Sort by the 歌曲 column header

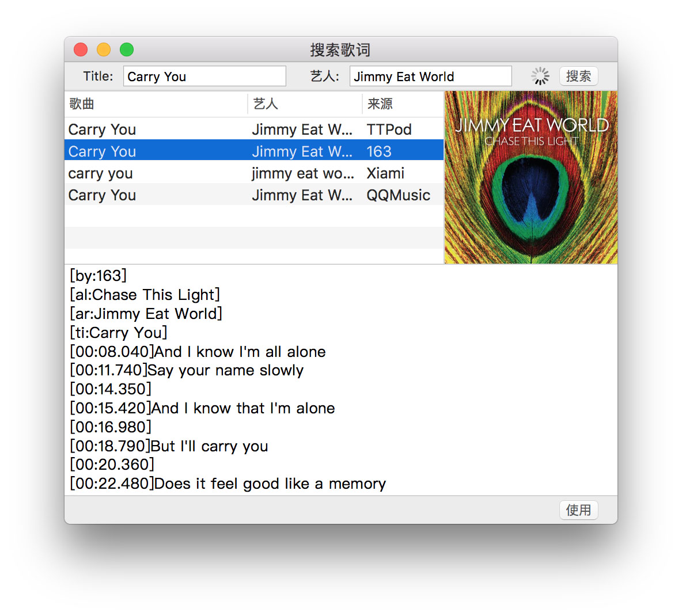click(x=156, y=104)
